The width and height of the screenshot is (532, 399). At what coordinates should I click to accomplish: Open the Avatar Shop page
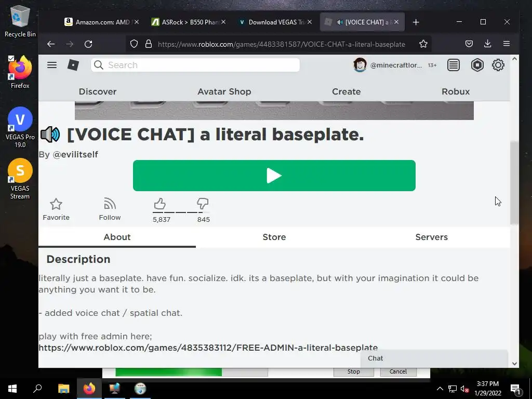pyautogui.click(x=224, y=91)
